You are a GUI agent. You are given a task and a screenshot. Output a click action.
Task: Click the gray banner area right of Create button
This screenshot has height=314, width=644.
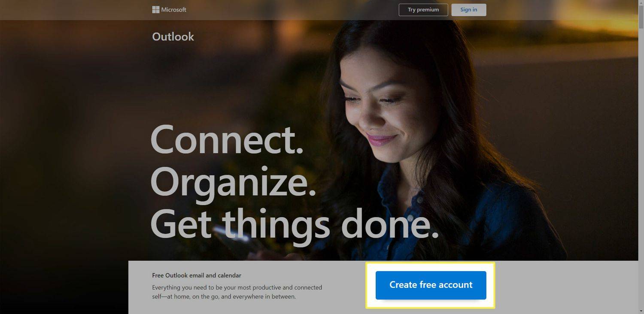(x=567, y=287)
